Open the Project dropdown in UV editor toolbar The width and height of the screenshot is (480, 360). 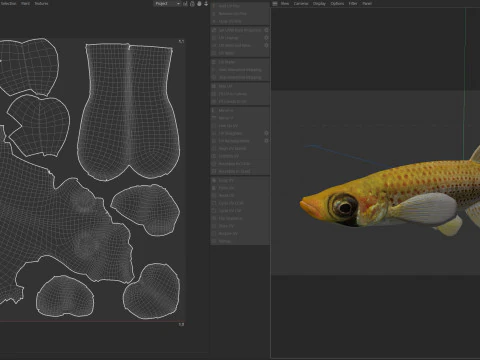click(x=167, y=4)
